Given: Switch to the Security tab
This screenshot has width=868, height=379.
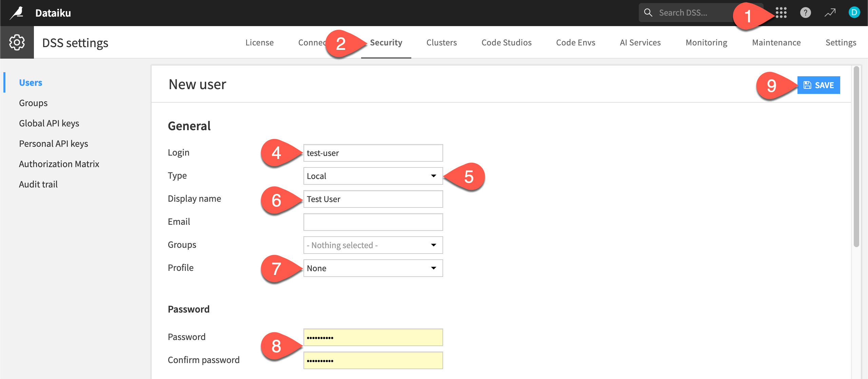Looking at the screenshot, I should (x=386, y=42).
